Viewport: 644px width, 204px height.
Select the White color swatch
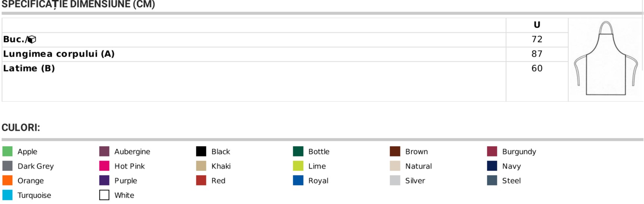(104, 195)
